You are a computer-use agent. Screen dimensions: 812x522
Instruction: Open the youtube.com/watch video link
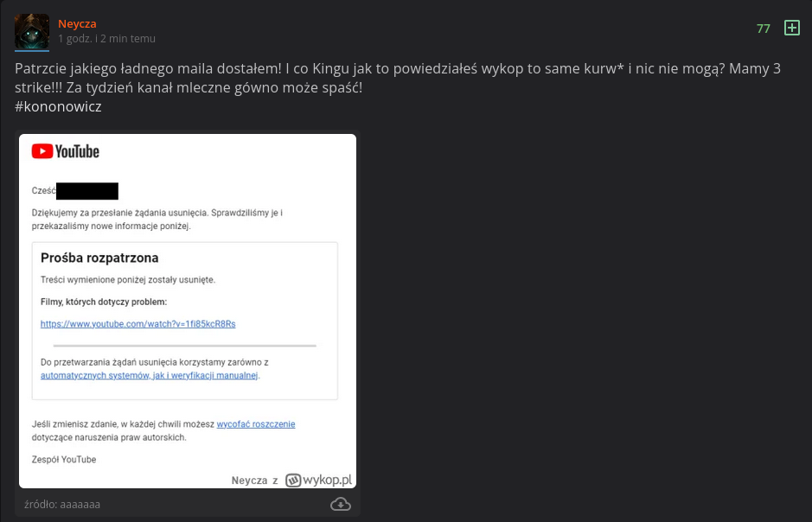click(137, 324)
